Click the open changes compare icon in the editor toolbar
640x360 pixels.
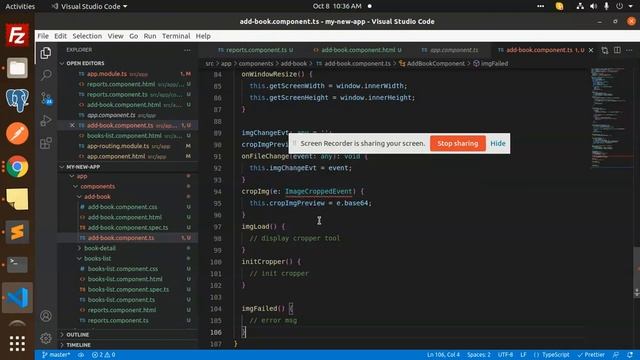click(x=604, y=50)
